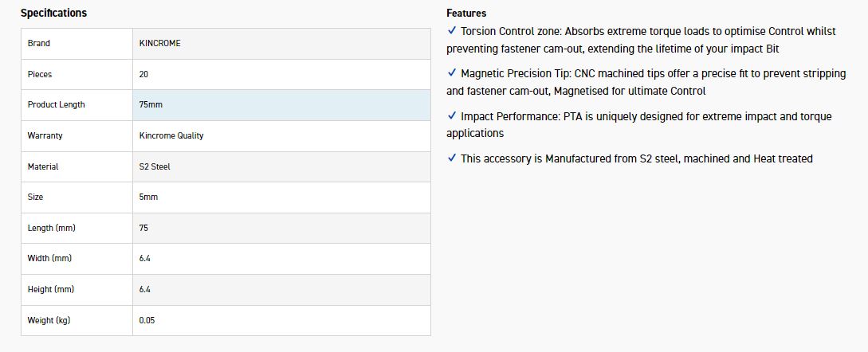
Task: Click the 5mm Size value
Action: 149,197
